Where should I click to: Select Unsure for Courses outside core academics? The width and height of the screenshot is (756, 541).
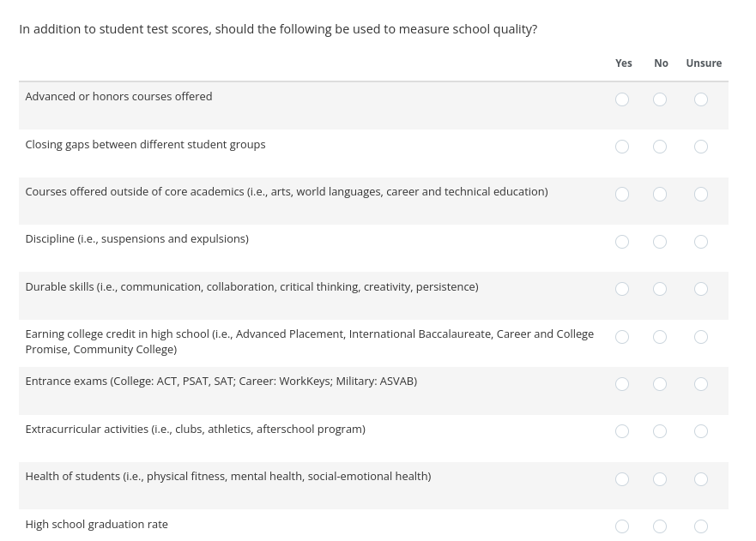[701, 195]
